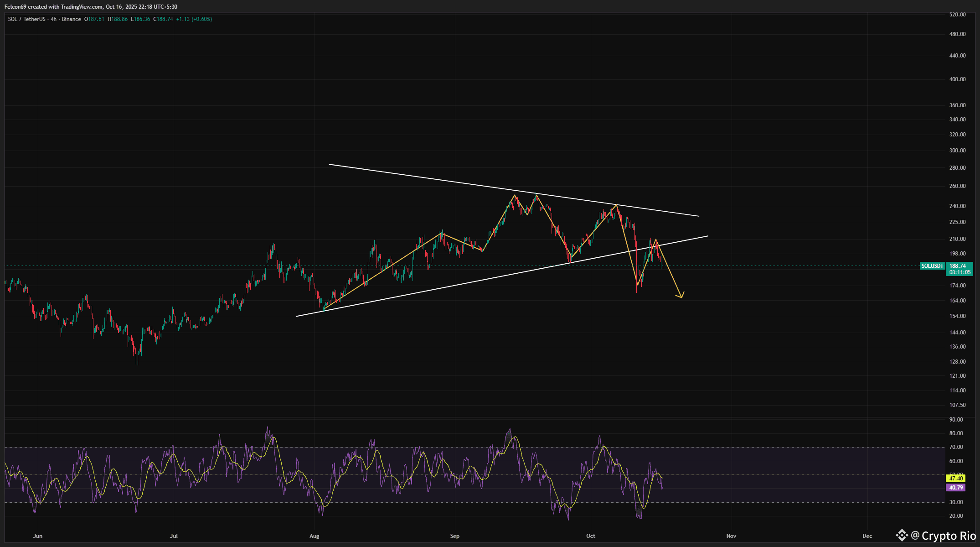Click the 188.74 current price label
The width and height of the screenshot is (980, 547).
click(x=958, y=266)
